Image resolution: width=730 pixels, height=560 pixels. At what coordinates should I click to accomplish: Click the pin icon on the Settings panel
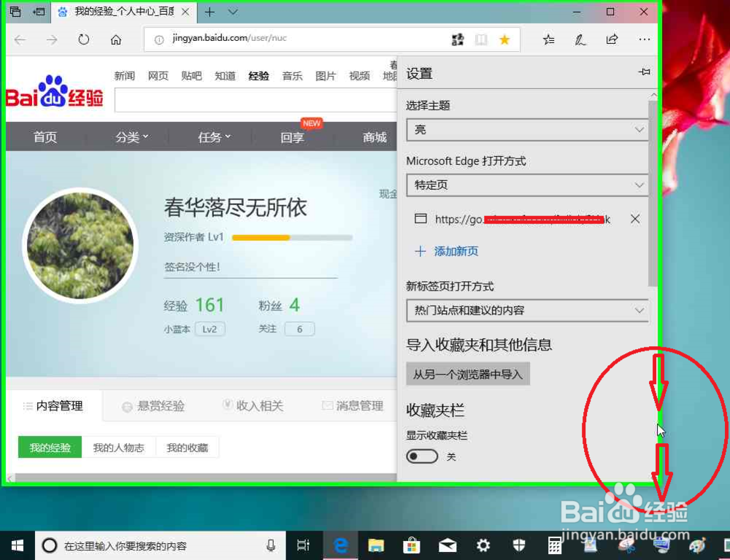pos(643,72)
